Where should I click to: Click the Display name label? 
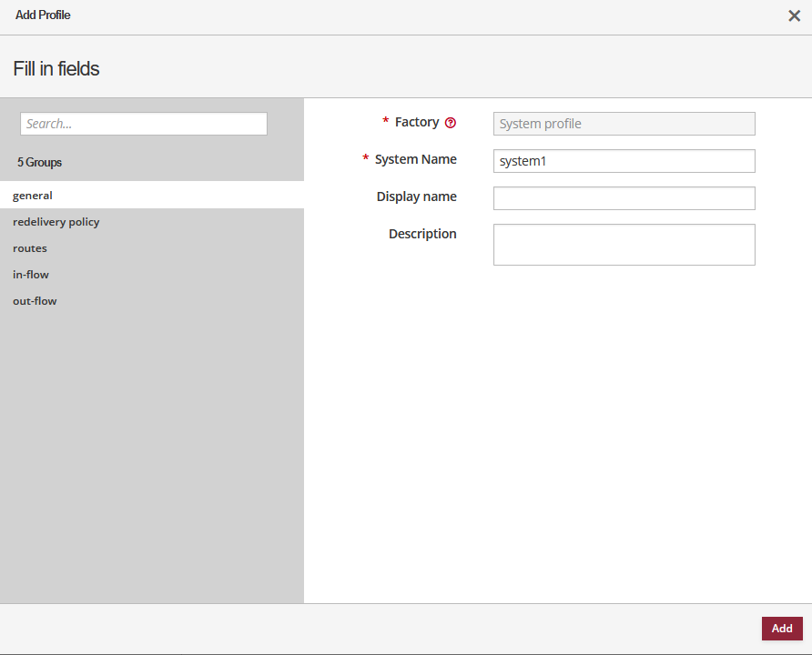(416, 196)
